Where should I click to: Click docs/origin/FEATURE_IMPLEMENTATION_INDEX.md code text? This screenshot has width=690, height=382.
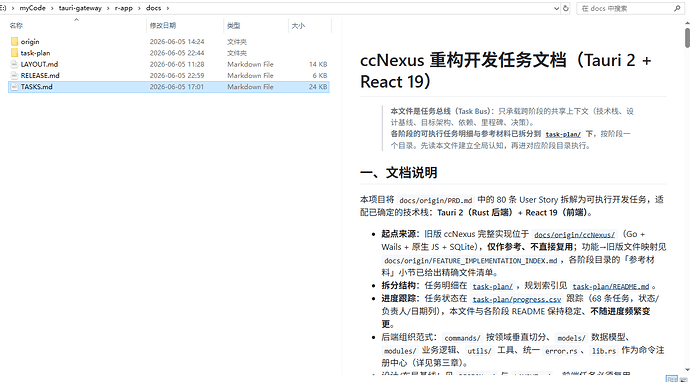(x=470, y=261)
